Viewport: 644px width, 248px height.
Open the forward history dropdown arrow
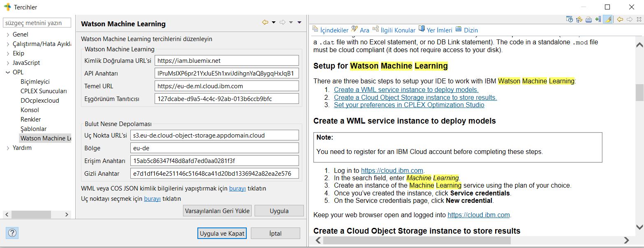click(291, 23)
